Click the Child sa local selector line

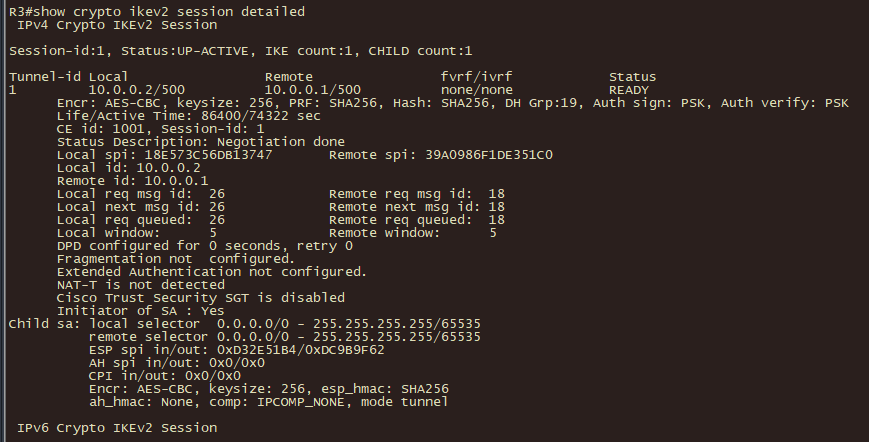pyautogui.click(x=244, y=323)
